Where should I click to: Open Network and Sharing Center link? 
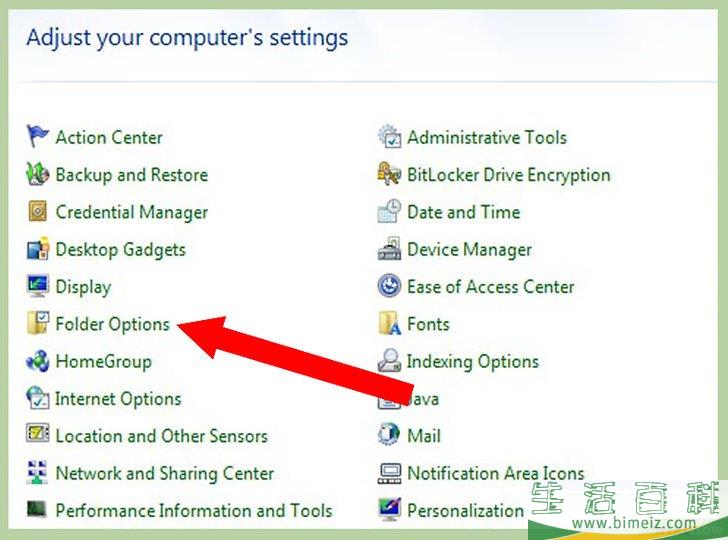coord(165,474)
